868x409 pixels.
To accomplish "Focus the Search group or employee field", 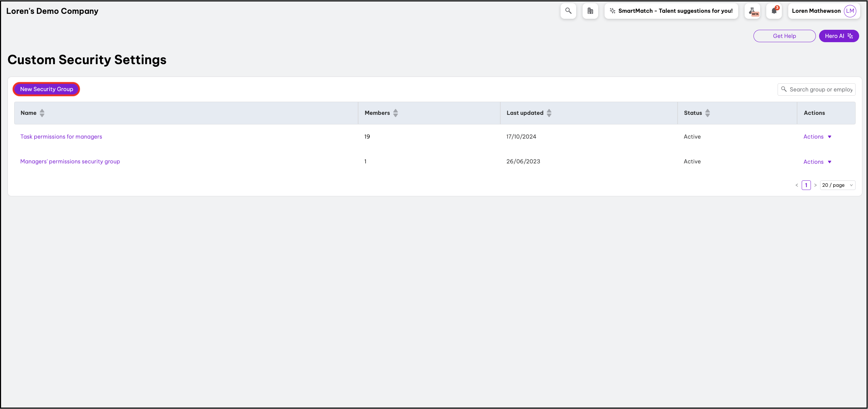I will (x=820, y=90).
